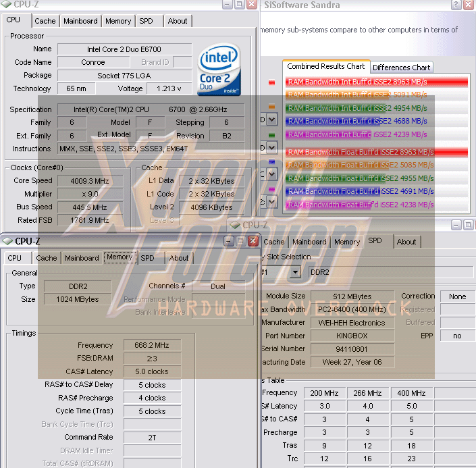Click the processor name field 'Intel Core 2 Duo E6700'
Image resolution: width=476 pixels, height=468 pixels.
coord(124,49)
